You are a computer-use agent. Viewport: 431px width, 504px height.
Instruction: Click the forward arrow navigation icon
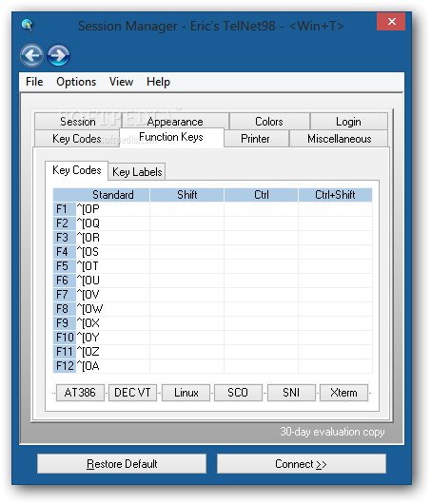59,55
